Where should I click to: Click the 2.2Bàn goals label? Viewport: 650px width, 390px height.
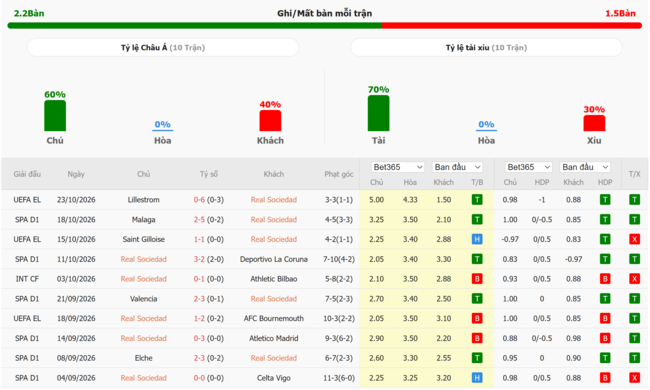coord(29,13)
